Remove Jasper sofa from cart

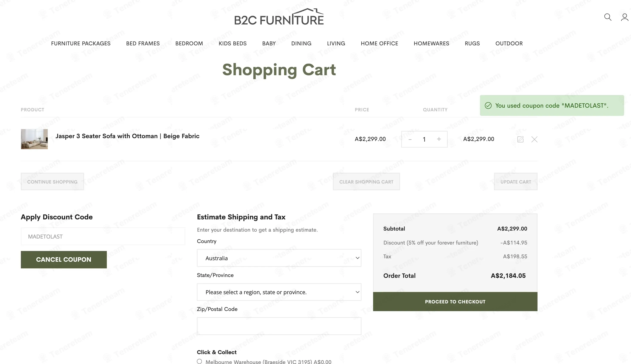(x=534, y=139)
